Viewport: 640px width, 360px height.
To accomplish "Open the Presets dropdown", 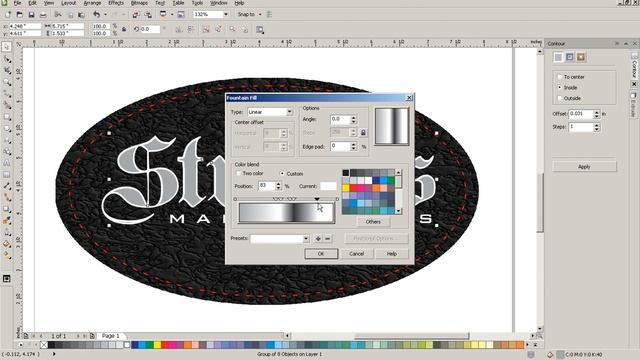I will point(306,239).
